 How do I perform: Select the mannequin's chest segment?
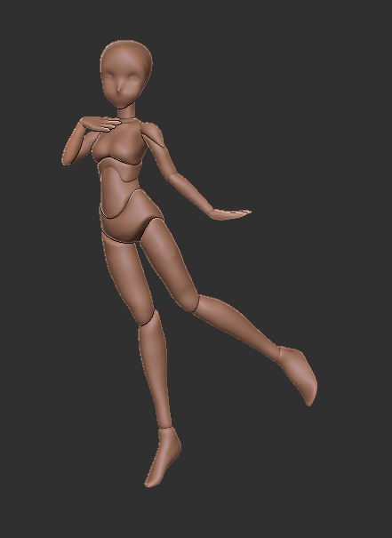(x=120, y=142)
